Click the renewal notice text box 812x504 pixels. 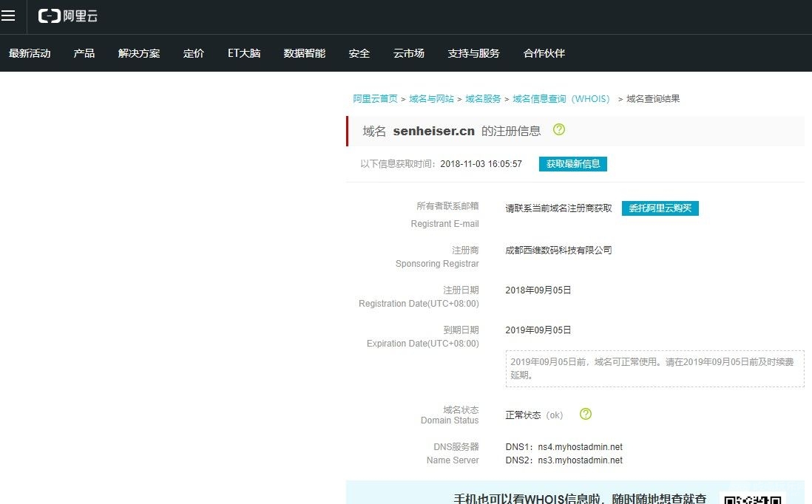(x=654, y=369)
